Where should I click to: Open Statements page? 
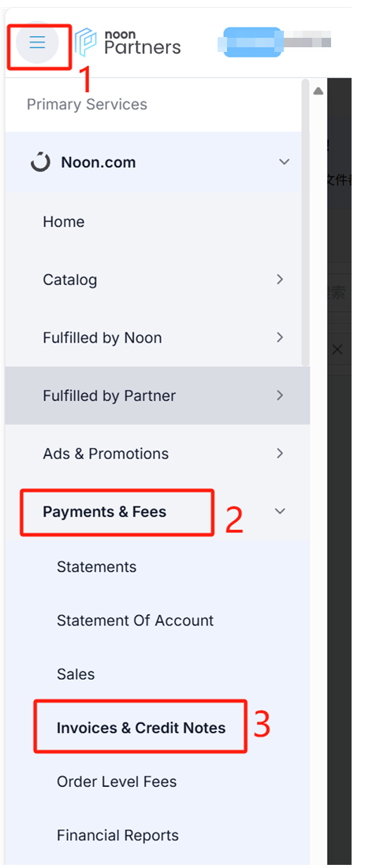[96, 567]
